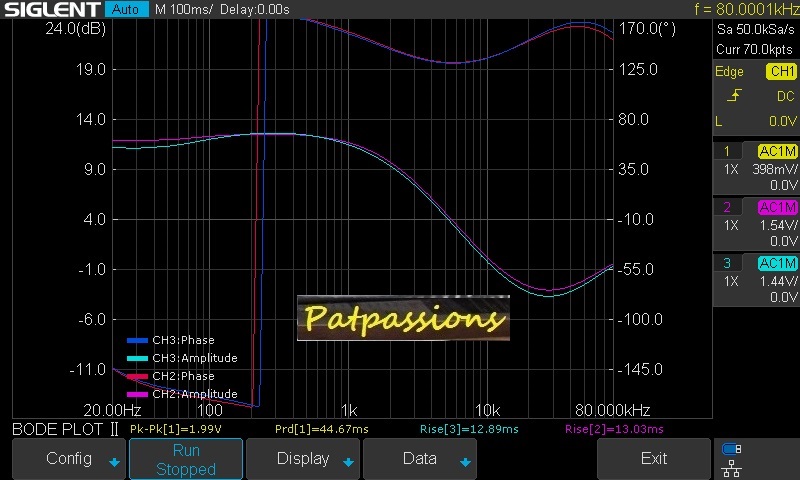
Task: Toggle channel 1 AC1M coupling label
Action: tap(777, 151)
